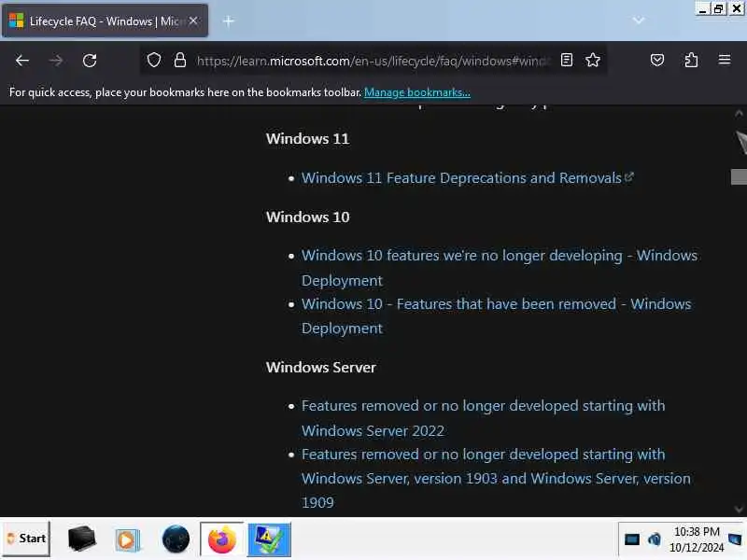747x560 pixels.
Task: Select the Lifecycle FAQ - Windows tab
Action: tap(105, 21)
